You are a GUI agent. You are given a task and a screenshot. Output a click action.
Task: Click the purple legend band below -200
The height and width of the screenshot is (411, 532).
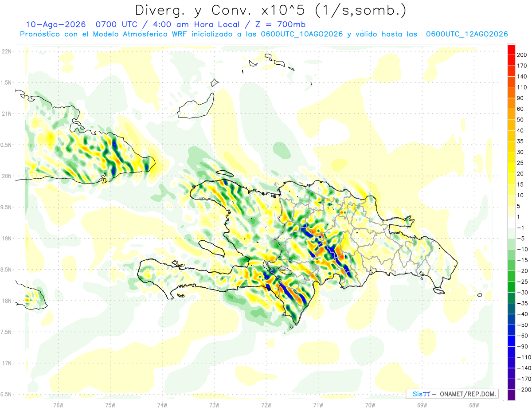pos(511,395)
